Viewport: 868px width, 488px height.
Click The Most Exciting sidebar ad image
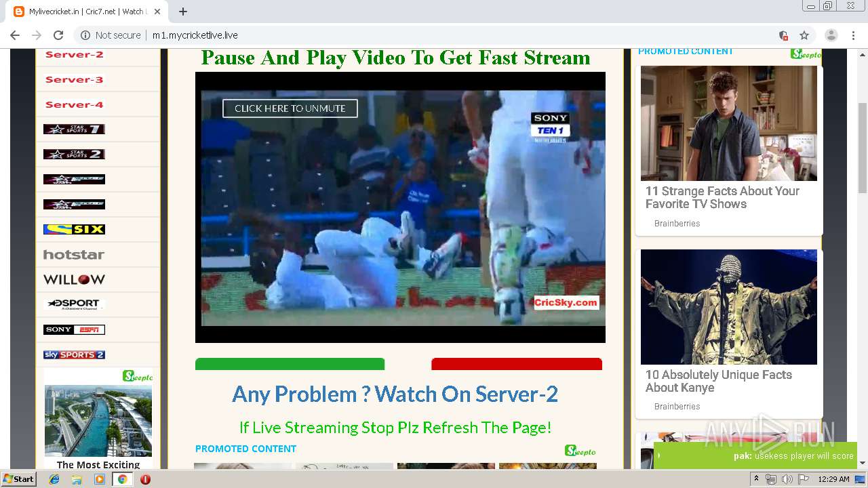click(x=98, y=420)
